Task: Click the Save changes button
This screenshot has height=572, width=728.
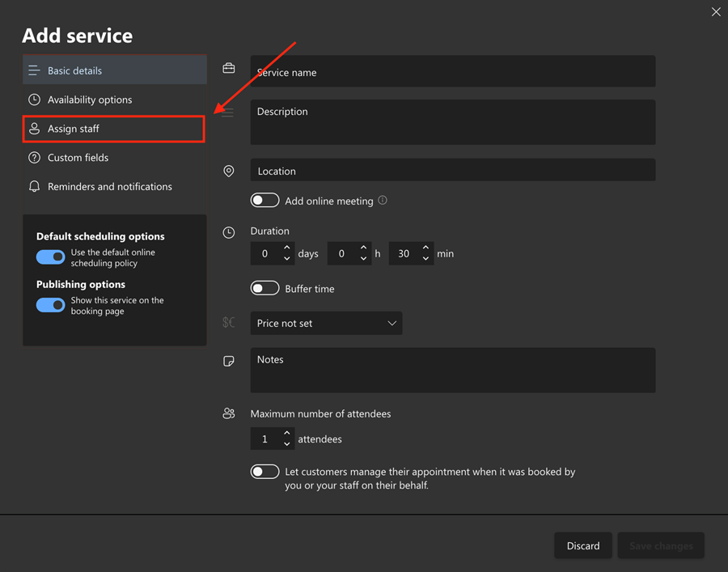Action: tap(661, 545)
